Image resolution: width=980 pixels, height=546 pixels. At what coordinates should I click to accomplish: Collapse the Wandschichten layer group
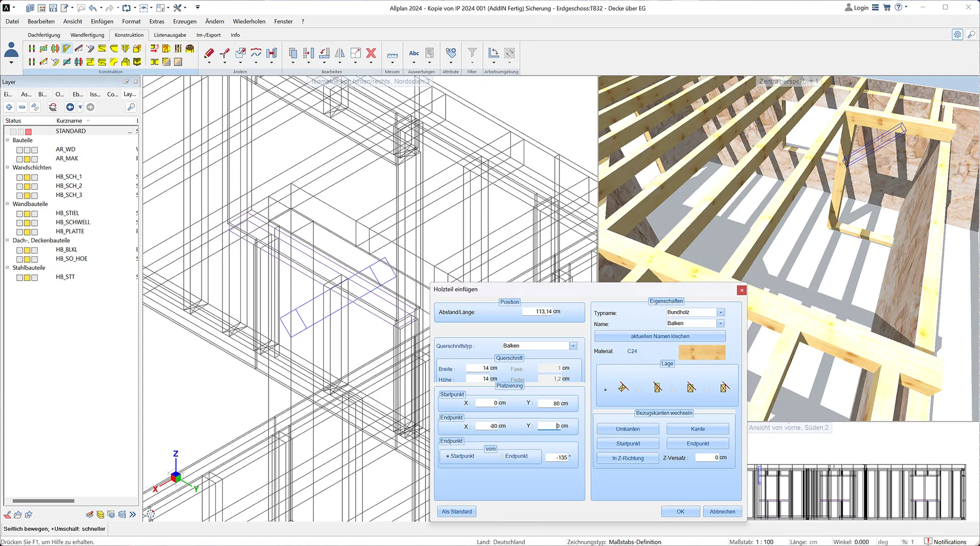[8, 168]
